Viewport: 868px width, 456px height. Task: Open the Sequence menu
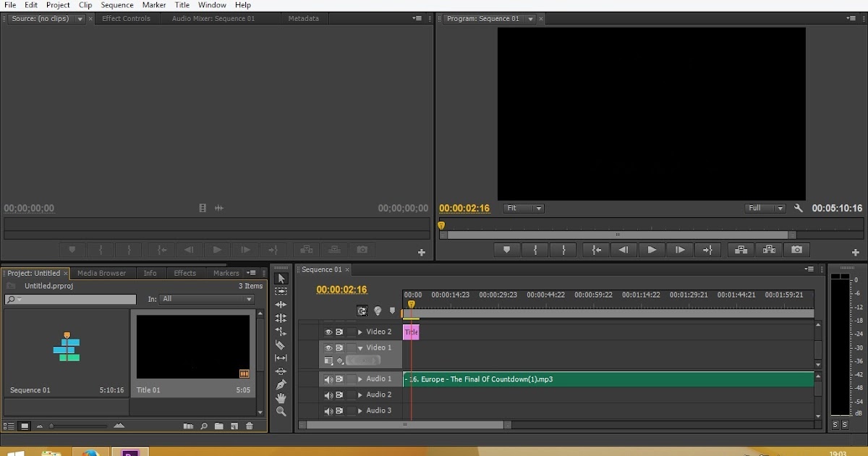tap(116, 5)
